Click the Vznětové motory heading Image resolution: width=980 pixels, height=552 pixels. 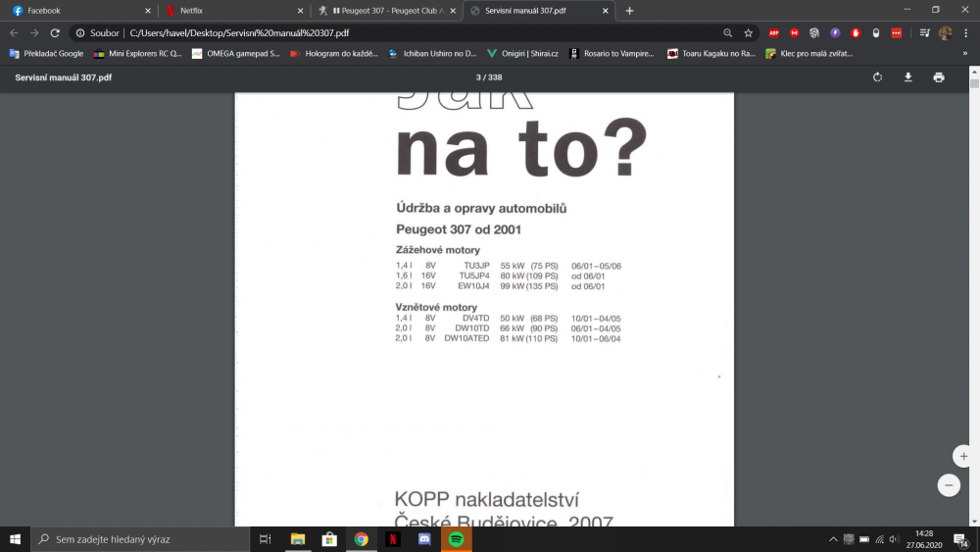coord(436,307)
